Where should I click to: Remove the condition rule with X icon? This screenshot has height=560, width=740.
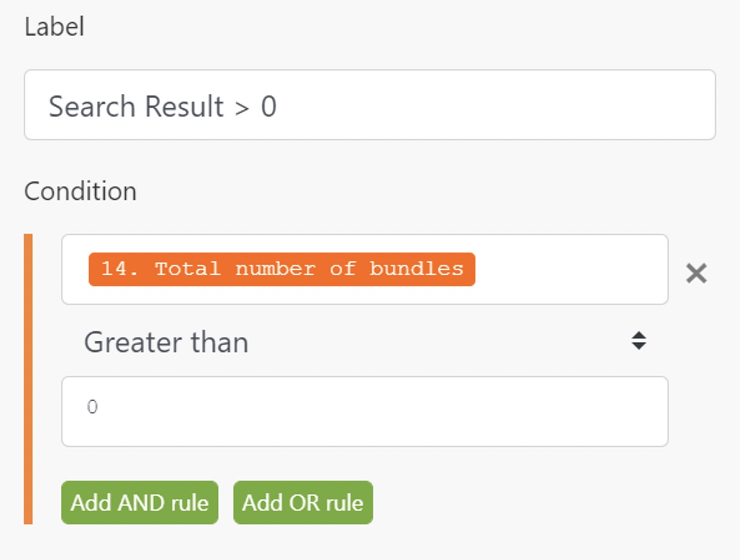696,273
